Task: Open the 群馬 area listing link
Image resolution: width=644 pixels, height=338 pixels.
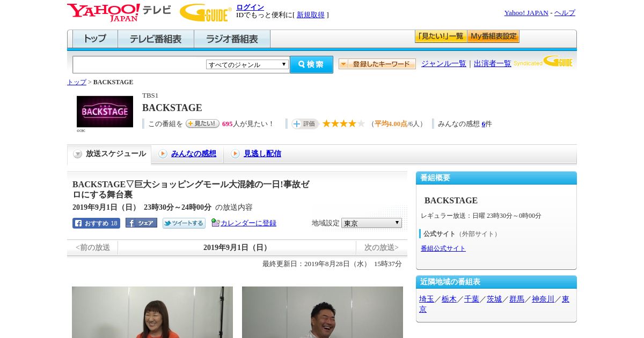Action: [517, 299]
